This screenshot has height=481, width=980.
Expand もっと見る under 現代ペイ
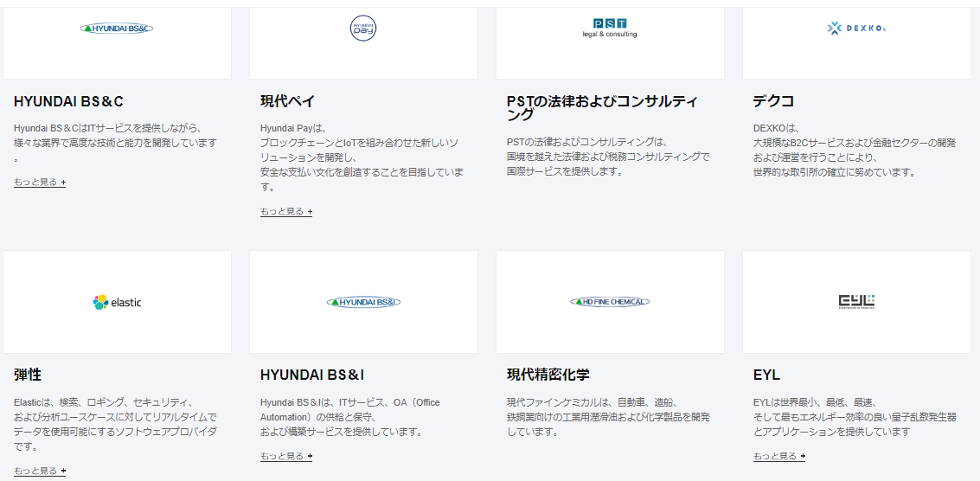coord(286,212)
